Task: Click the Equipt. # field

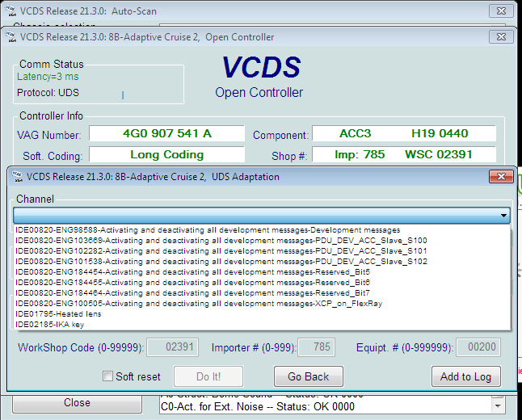Action: pyautogui.click(x=478, y=347)
